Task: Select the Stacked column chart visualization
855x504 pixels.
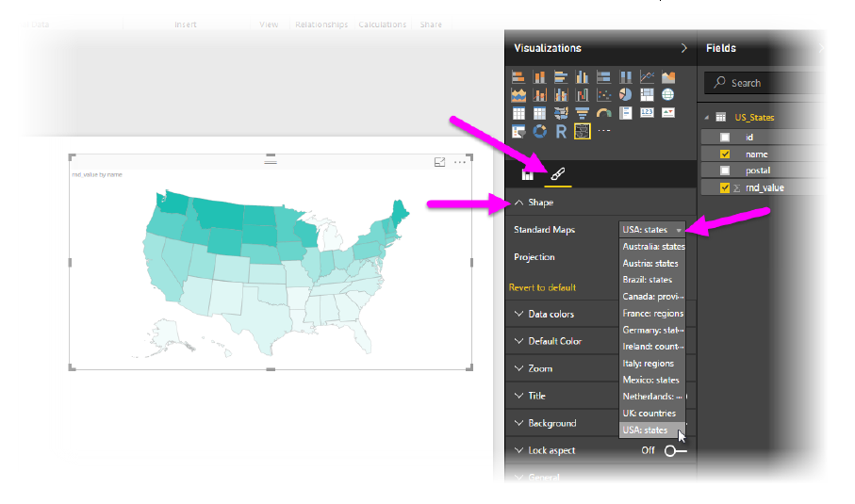Action: point(539,77)
